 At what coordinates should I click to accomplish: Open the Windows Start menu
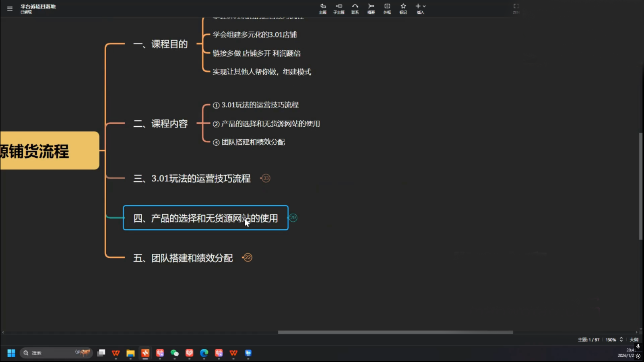[x=11, y=353]
